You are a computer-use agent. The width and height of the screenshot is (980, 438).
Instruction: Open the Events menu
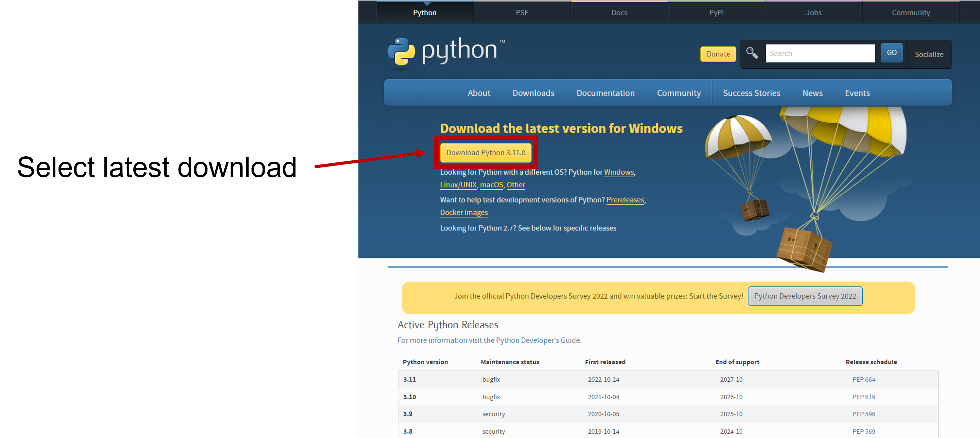pos(857,93)
